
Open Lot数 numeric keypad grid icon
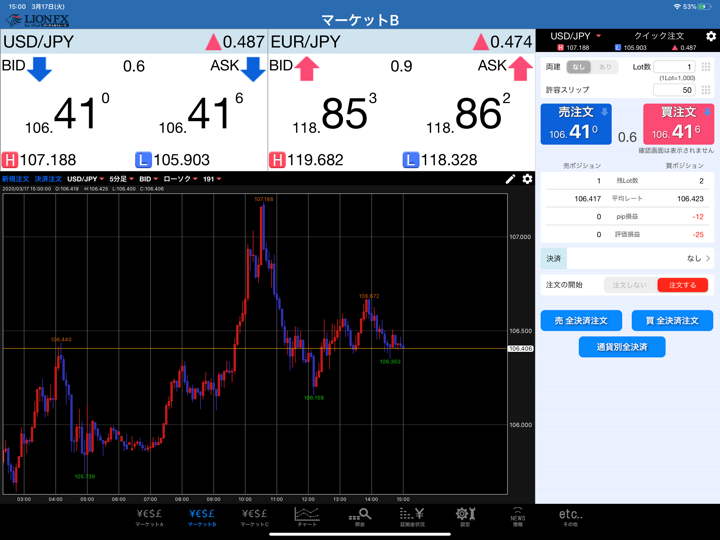click(x=706, y=67)
